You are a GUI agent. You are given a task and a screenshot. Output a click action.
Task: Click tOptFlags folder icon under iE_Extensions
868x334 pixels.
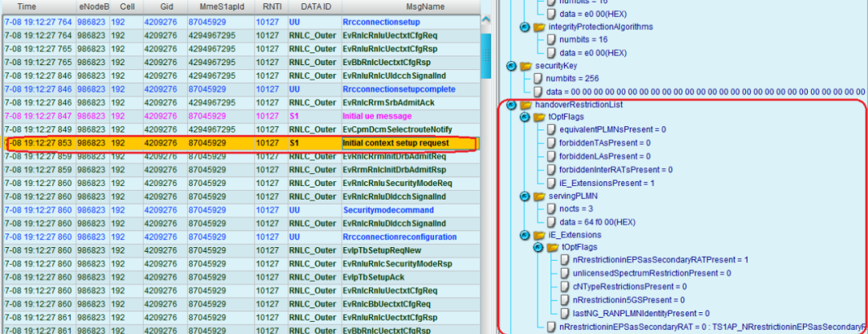click(552, 247)
